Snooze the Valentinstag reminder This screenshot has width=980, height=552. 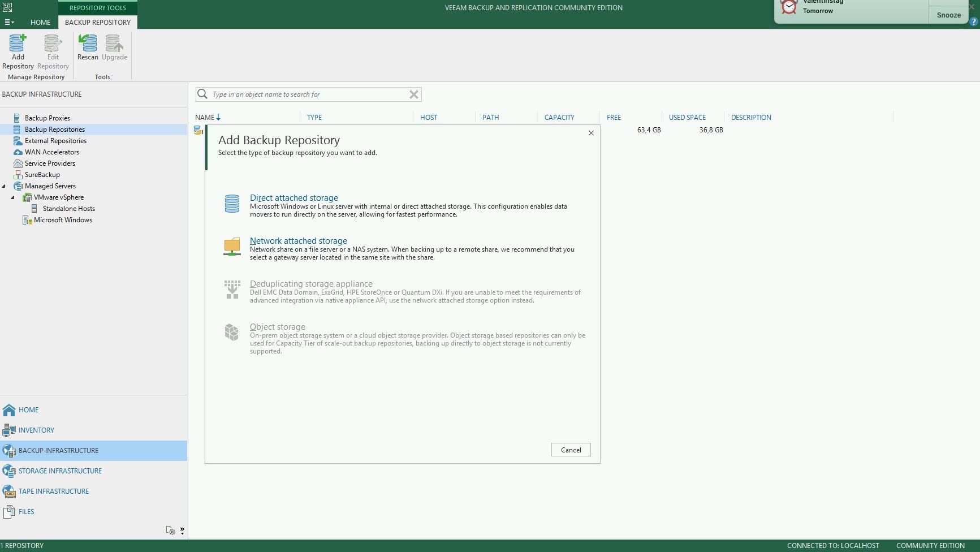(948, 15)
